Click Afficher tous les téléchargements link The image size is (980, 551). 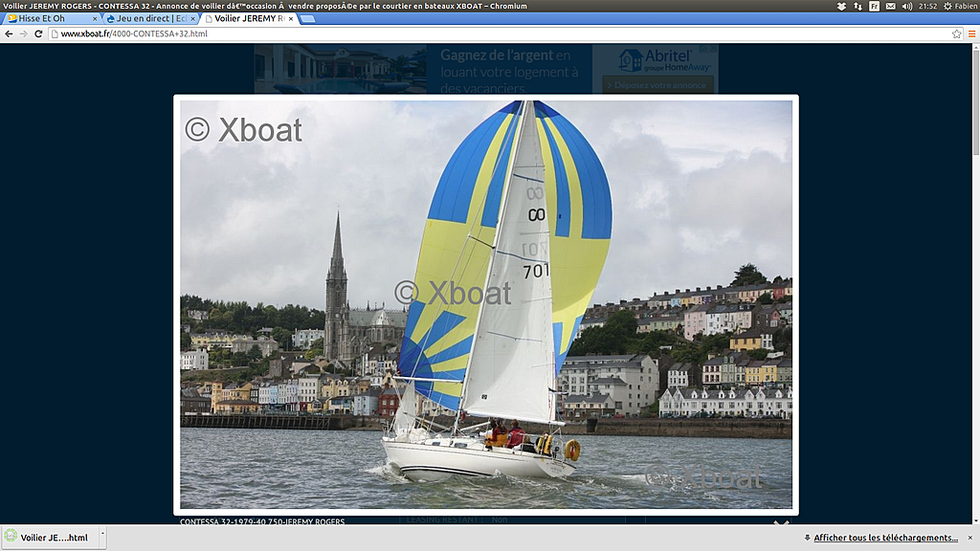tap(885, 538)
